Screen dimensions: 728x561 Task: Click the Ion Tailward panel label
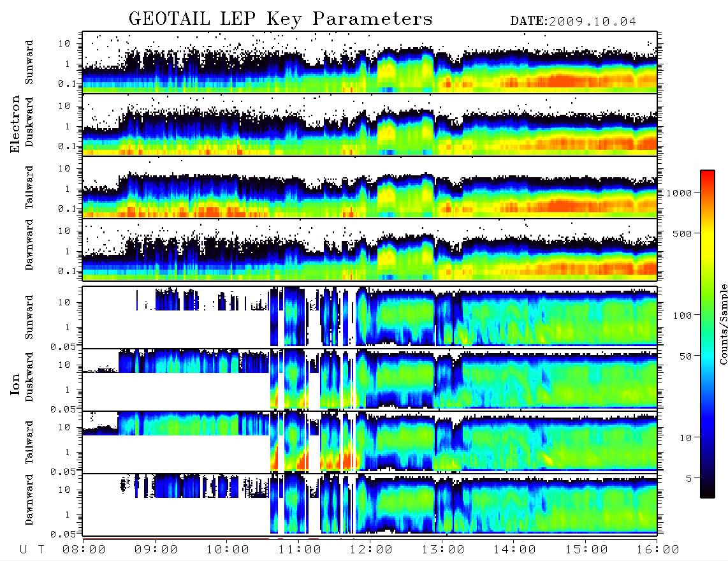coord(29,442)
